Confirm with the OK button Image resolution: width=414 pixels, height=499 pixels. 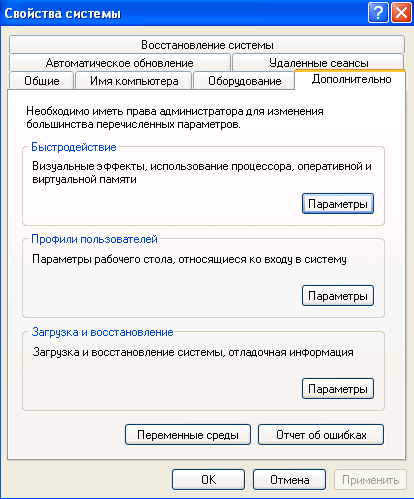pyautogui.click(x=209, y=480)
